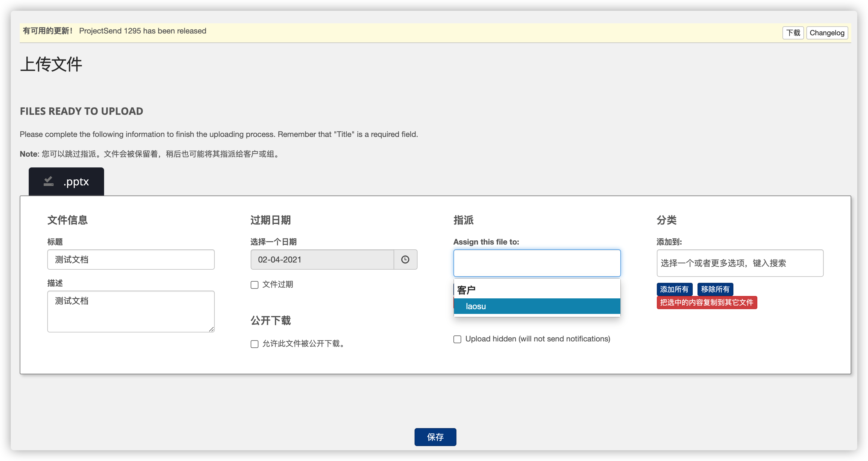Open the Assign this file to dropdown
The height and width of the screenshot is (461, 868).
[536, 263]
